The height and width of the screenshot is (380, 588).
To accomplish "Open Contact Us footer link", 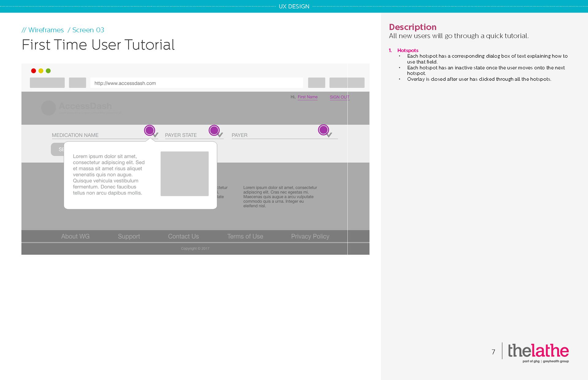I will [x=183, y=236].
